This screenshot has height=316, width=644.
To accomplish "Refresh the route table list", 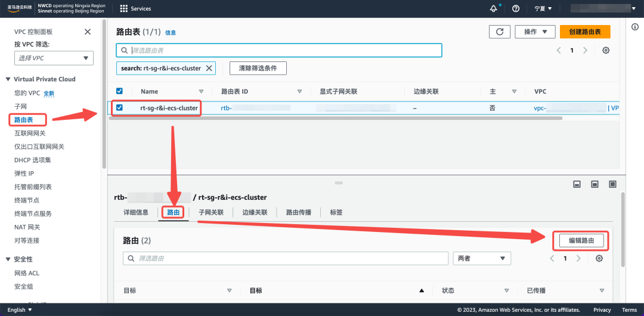I will (x=500, y=32).
